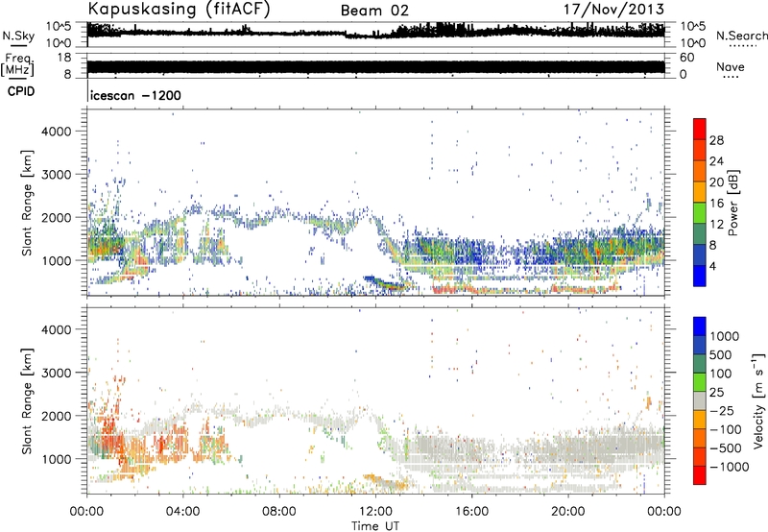Viewport: 768px width, 532px height.
Task: Select the "28" power colorbar value
Action: coord(716,140)
